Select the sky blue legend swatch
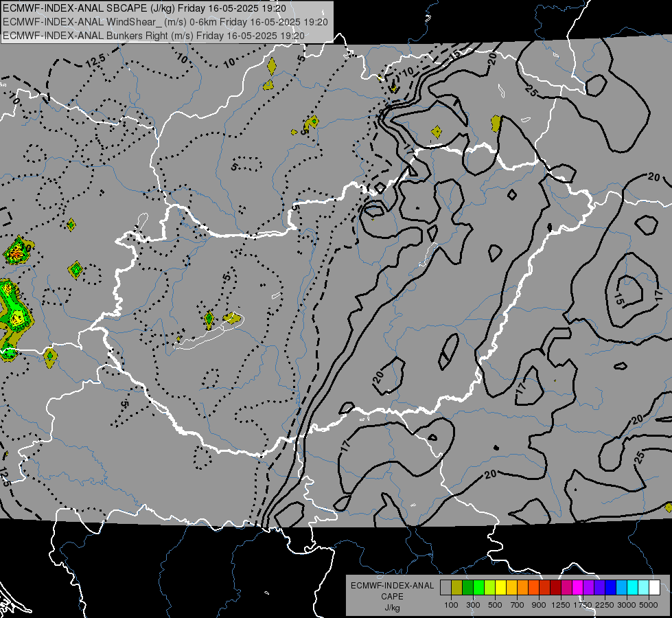This screenshot has height=618, width=672. pyautogui.click(x=621, y=588)
